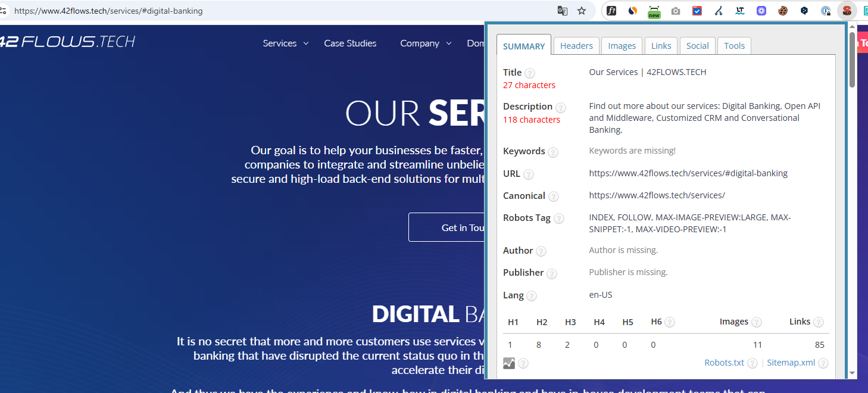868x393 pixels.
Task: Click the 'Keywords are missing!' text
Action: click(632, 151)
